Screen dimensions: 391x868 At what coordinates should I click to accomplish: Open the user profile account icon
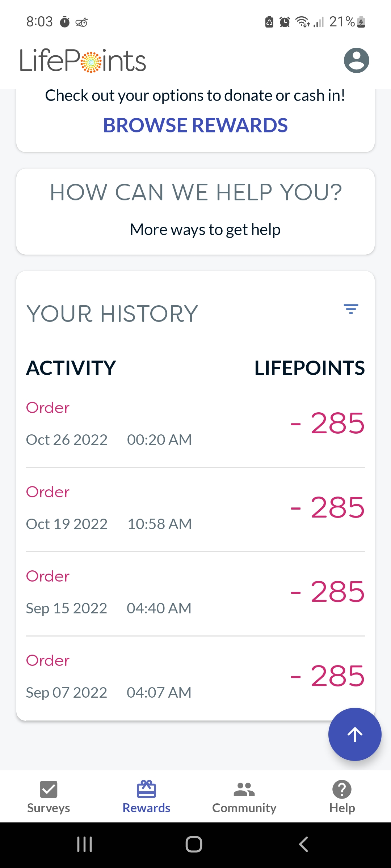click(x=356, y=60)
